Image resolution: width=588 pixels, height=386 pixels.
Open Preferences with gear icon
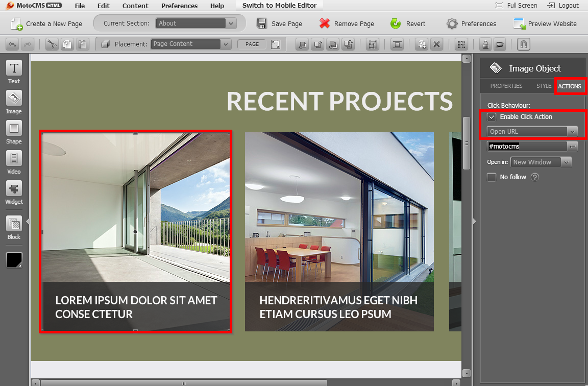coord(472,23)
